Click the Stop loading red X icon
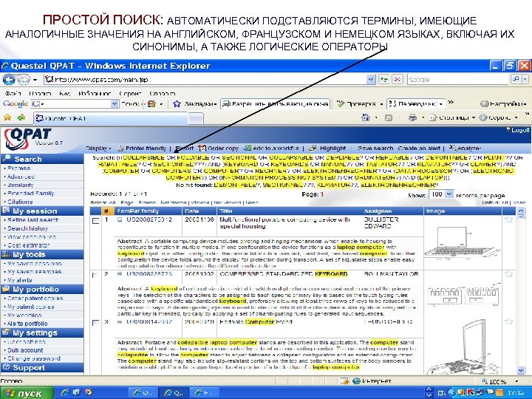Image resolution: width=532 pixels, height=399 pixels. tap(397, 79)
